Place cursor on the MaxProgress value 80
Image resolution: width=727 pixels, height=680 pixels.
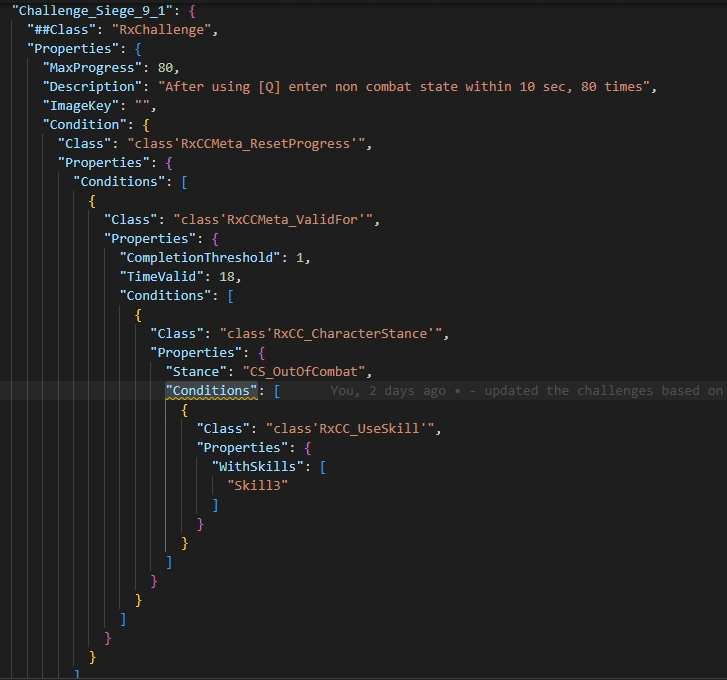click(x=168, y=67)
